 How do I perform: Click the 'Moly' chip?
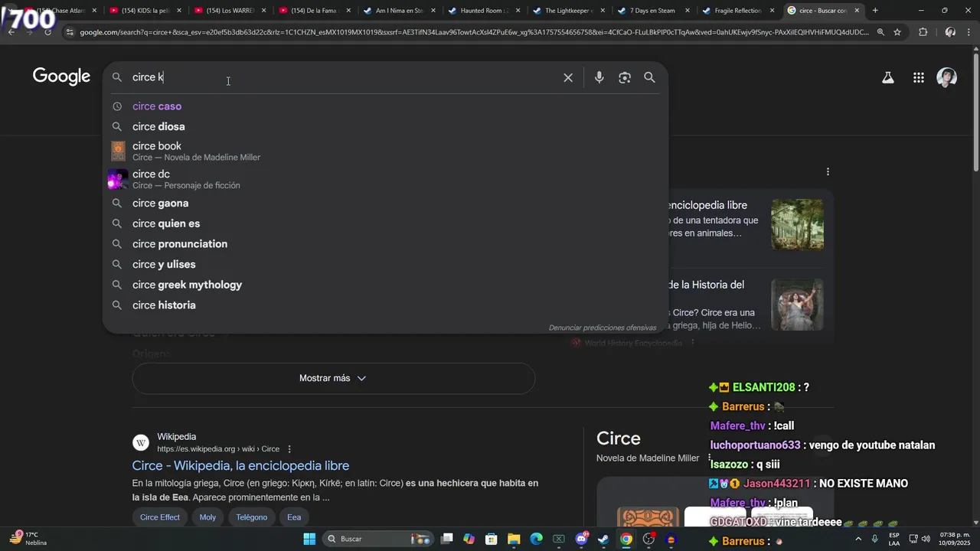point(207,517)
